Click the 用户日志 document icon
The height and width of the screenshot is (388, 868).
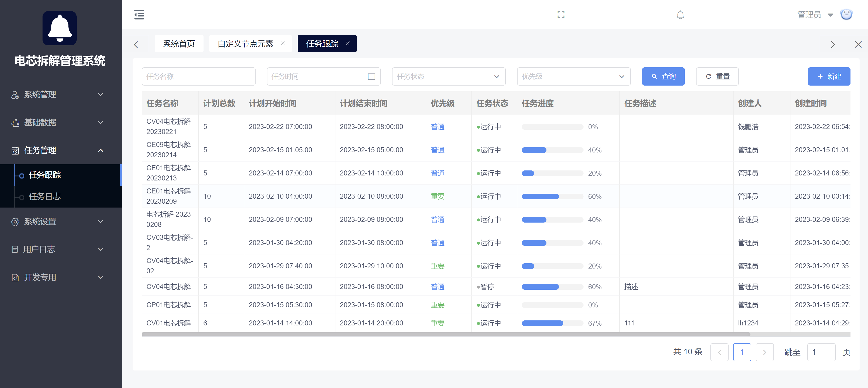pyautogui.click(x=15, y=249)
